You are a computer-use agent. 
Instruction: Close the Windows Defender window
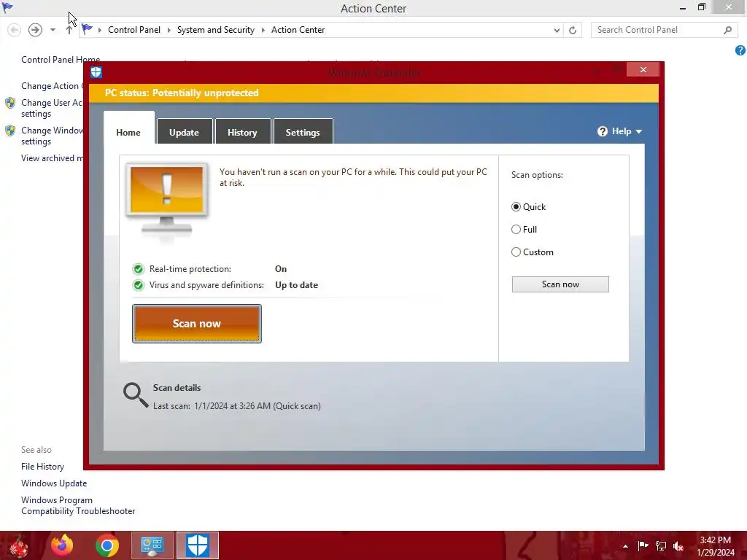pos(643,70)
